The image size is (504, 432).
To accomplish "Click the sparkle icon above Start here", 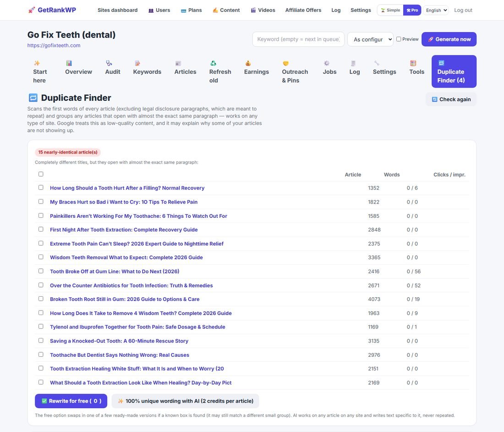I will point(37,63).
